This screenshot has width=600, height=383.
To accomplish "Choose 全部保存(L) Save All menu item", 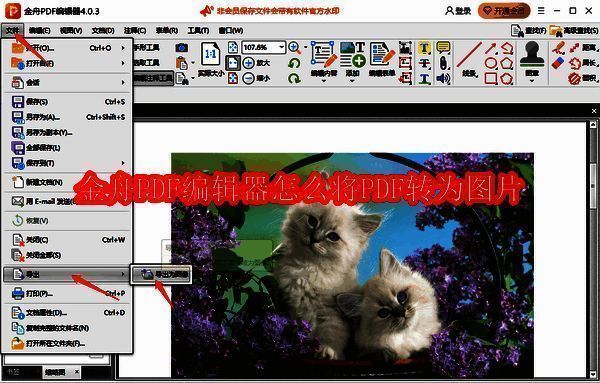I will point(68,148).
